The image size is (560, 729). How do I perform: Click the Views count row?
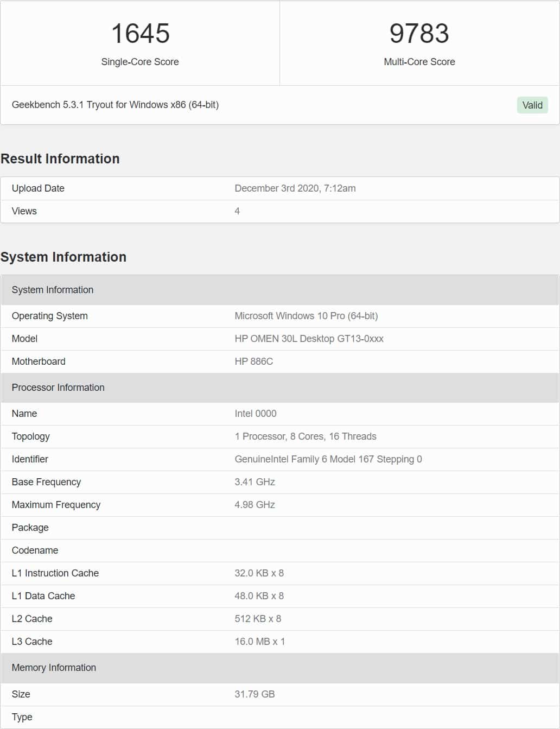pyautogui.click(x=280, y=211)
